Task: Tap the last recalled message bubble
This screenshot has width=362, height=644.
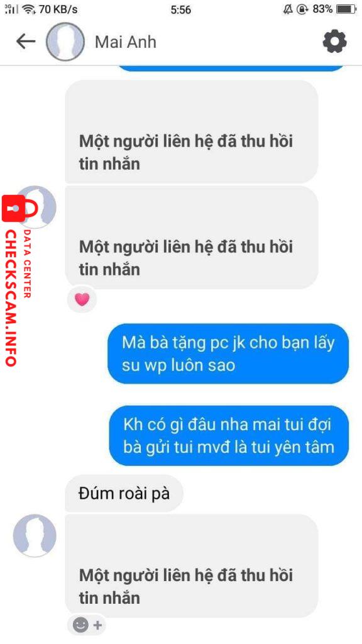Action: click(192, 565)
